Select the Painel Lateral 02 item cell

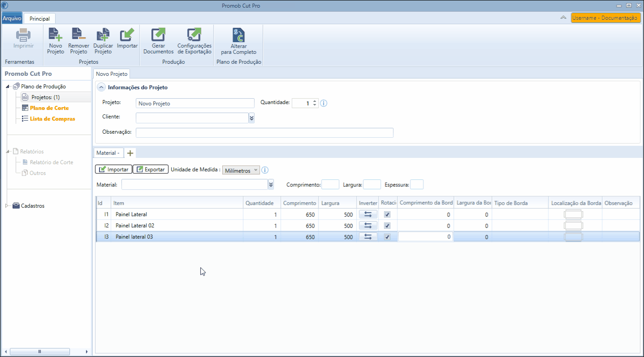(177, 226)
